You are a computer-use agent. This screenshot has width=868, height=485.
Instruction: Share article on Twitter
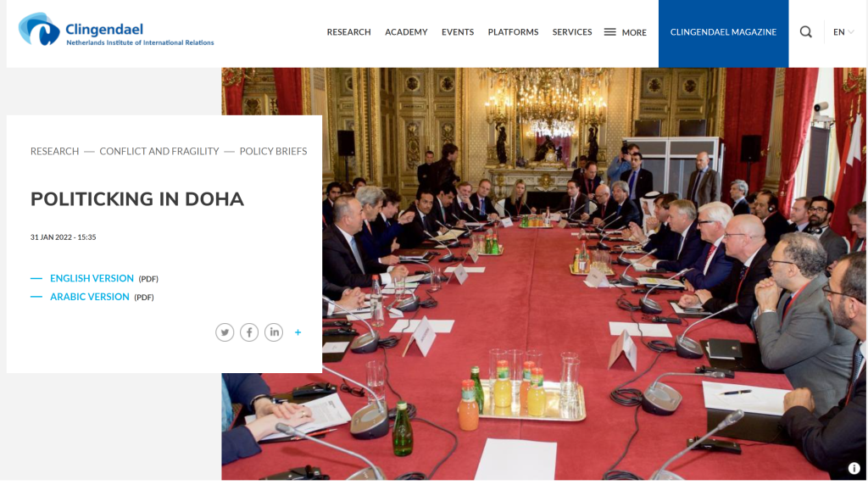(225, 332)
